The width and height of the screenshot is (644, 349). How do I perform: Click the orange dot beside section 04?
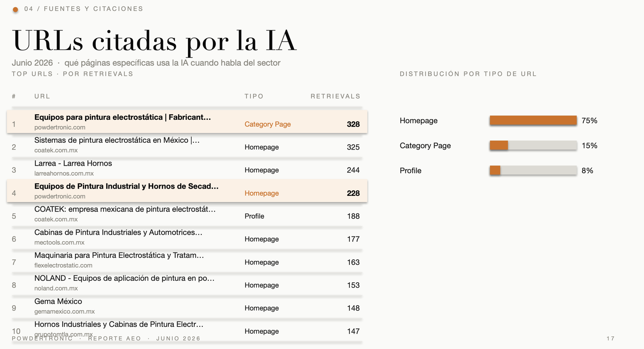[x=15, y=9]
